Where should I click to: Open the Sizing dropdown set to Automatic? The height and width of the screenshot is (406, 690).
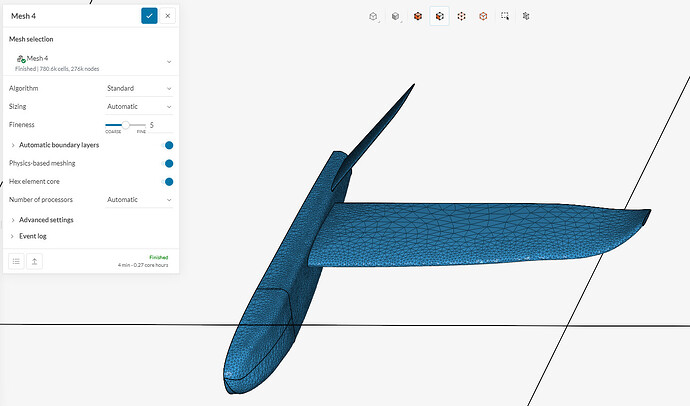(x=139, y=106)
